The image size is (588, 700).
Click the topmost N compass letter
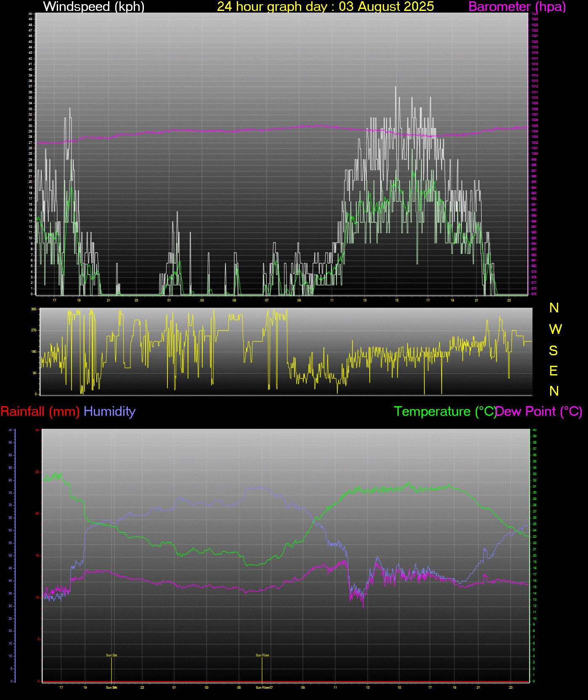[554, 308]
